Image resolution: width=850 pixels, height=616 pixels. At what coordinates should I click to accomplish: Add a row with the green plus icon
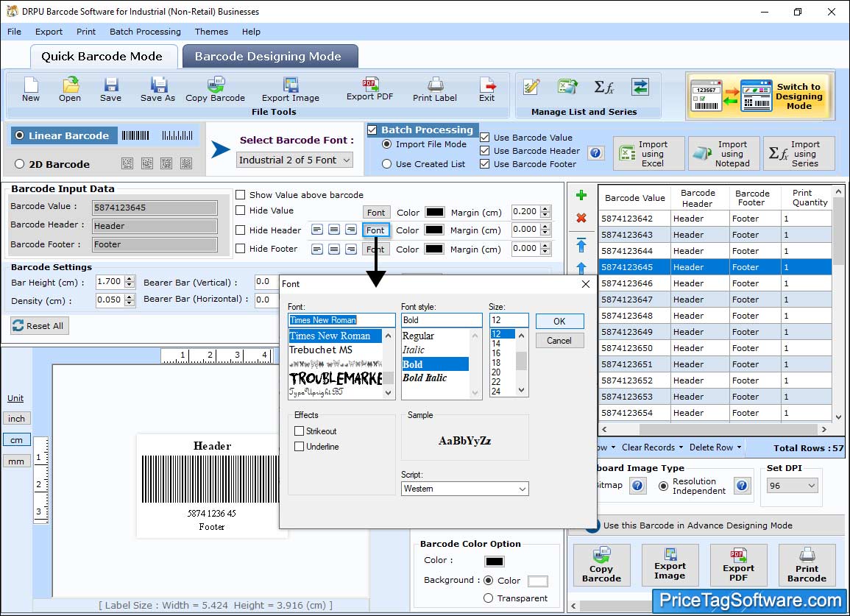tap(581, 195)
